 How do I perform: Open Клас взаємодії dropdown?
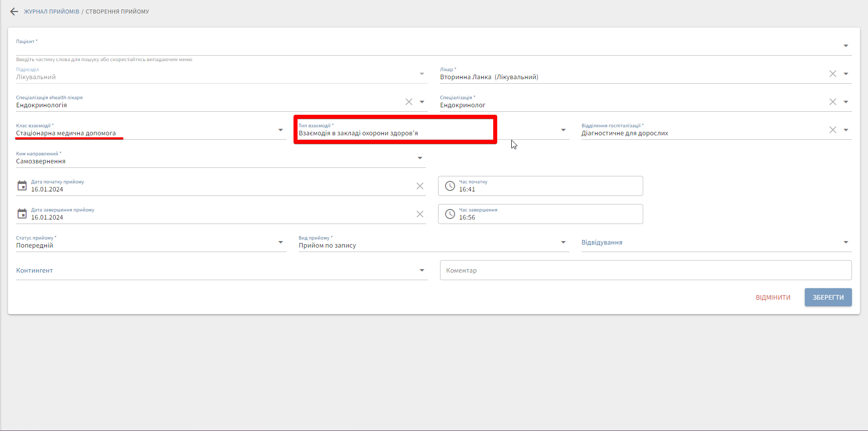coord(280,130)
